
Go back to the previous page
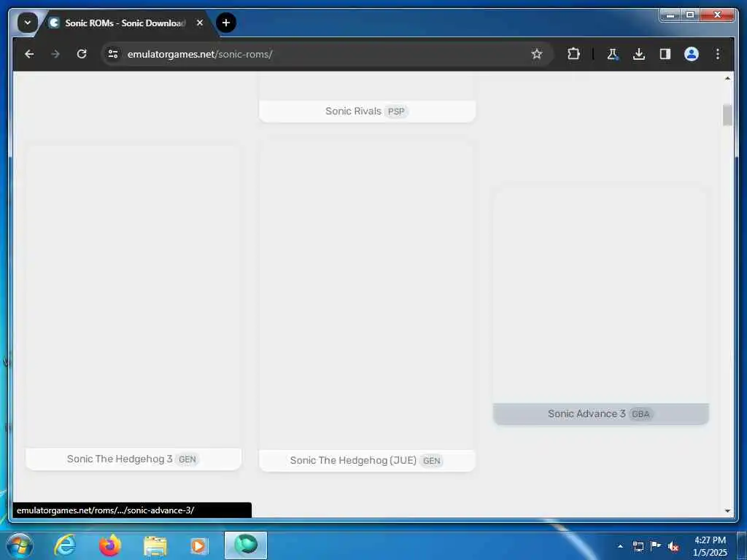(29, 54)
